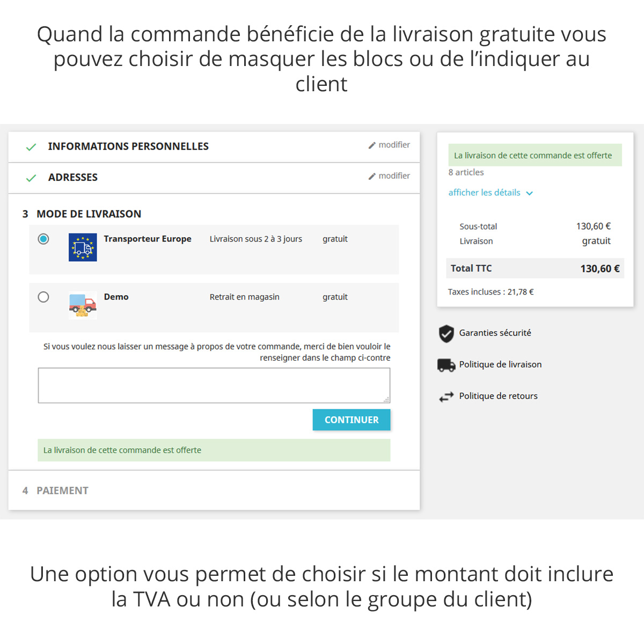This screenshot has height=644, width=644.
Task: Open the Paiement step section
Action: click(62, 491)
